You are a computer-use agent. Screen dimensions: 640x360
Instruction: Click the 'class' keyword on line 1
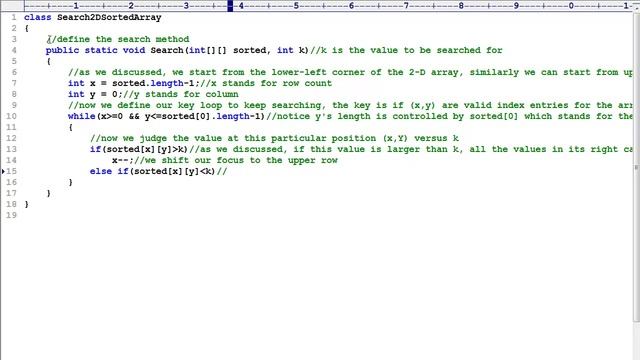coord(38,18)
